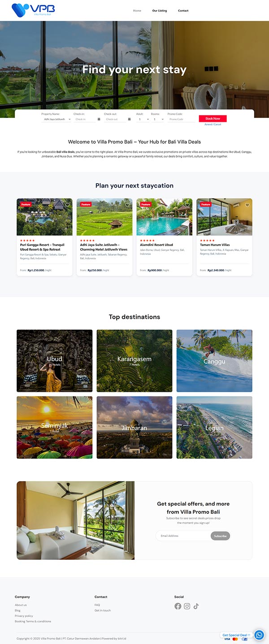Viewport: 269px width, 644px height.
Task: Toggle wishlist heart on Taman Harum Villas
Action: click(x=247, y=205)
